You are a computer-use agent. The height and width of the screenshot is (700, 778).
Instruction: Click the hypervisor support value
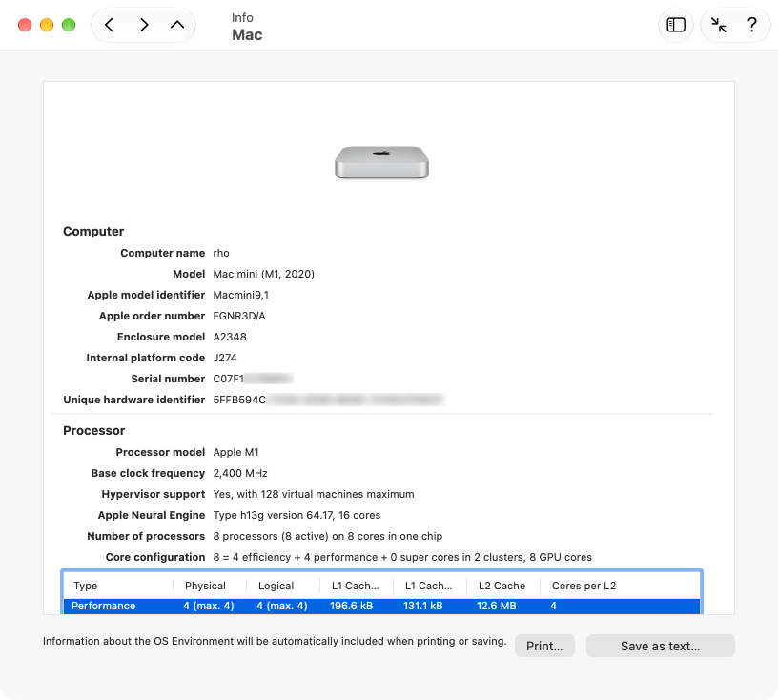[x=314, y=494]
